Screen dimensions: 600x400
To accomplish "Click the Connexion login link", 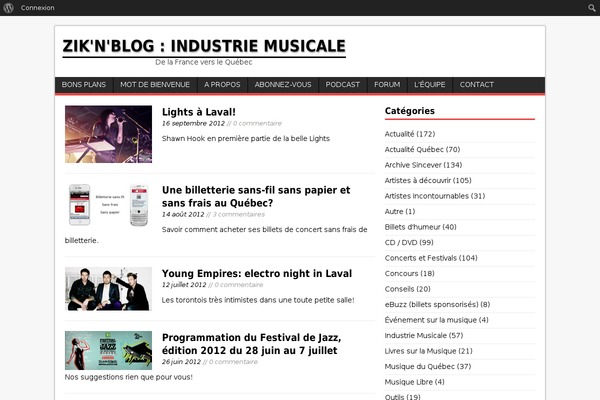I will coord(38,8).
